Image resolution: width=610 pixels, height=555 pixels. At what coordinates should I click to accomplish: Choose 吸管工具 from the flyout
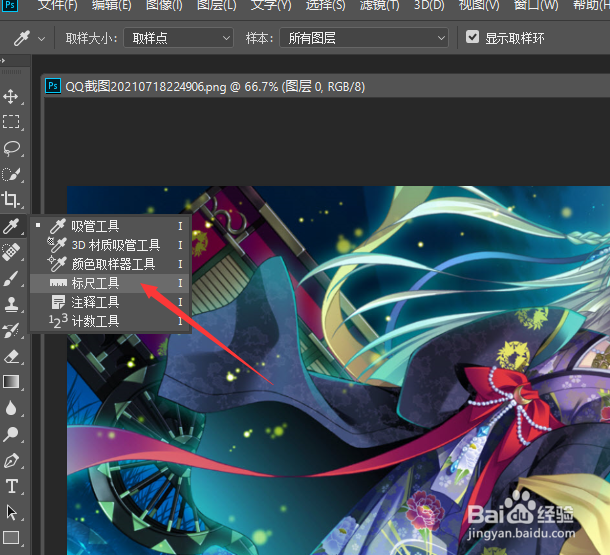(x=109, y=226)
